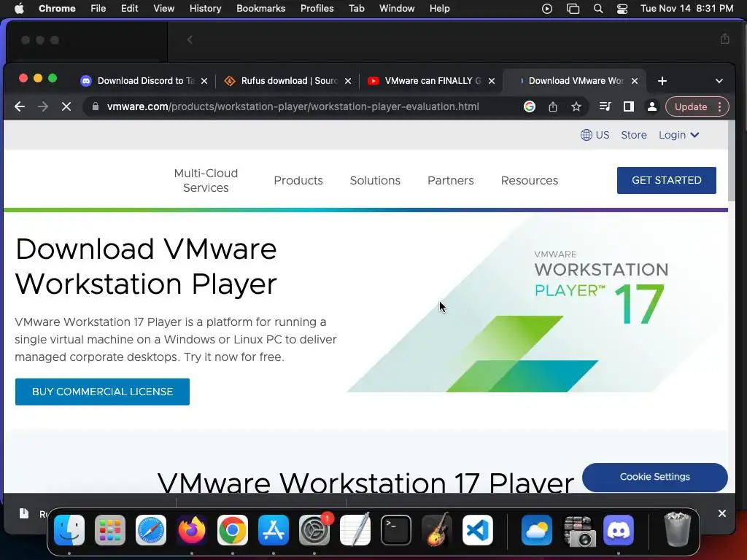Click the Apple menu logo
The height and width of the screenshot is (560, 747).
click(19, 8)
